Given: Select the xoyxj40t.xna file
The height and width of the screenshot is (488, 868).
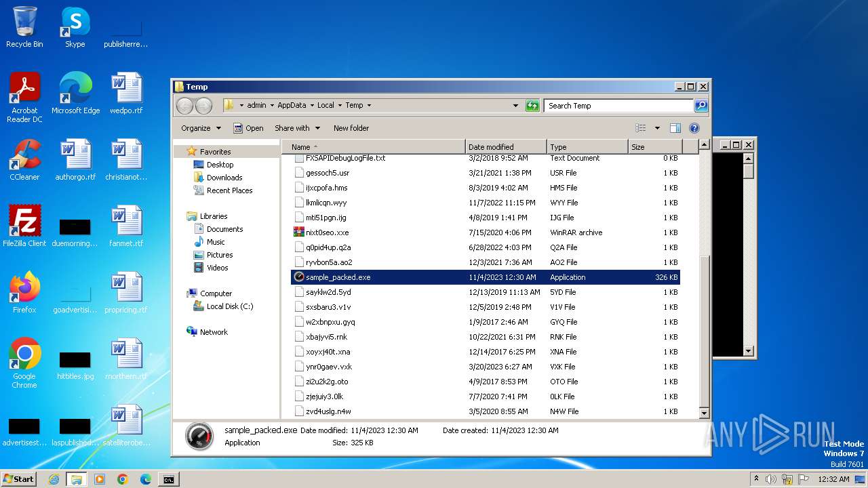Looking at the screenshot, I should pos(486,352).
